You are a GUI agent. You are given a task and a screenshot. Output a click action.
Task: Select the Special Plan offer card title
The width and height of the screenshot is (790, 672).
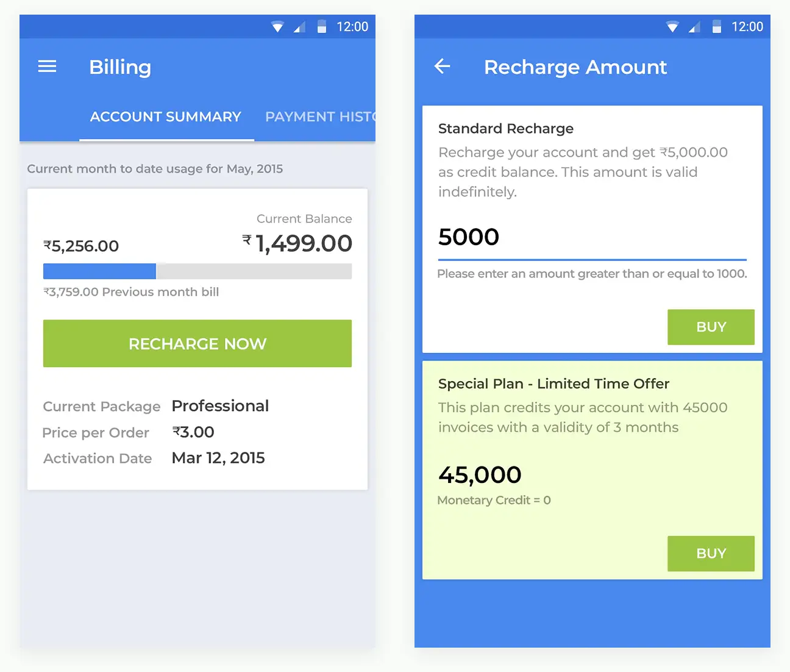point(553,384)
